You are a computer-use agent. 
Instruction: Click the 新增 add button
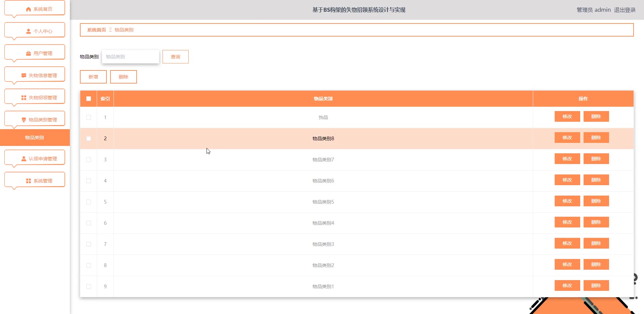[93, 77]
